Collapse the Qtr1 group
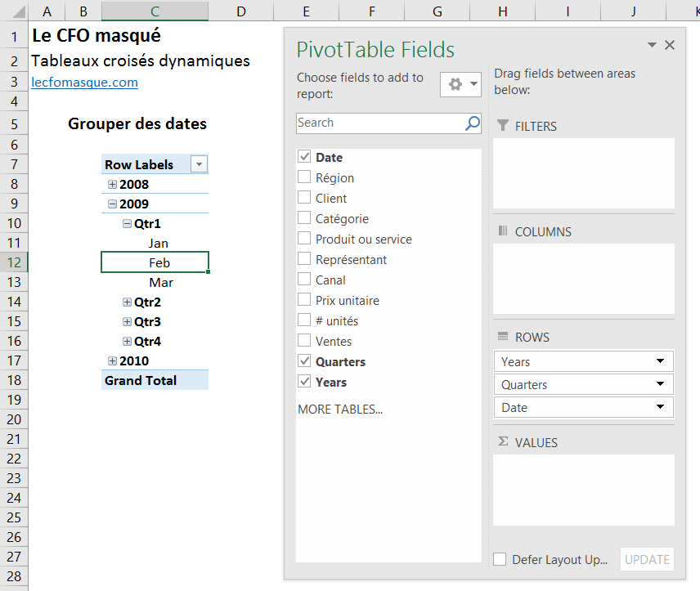 click(128, 224)
